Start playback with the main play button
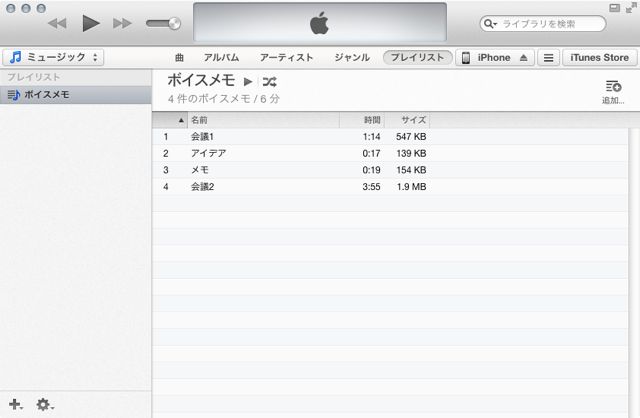Image resolution: width=640 pixels, height=418 pixels. coord(91,23)
